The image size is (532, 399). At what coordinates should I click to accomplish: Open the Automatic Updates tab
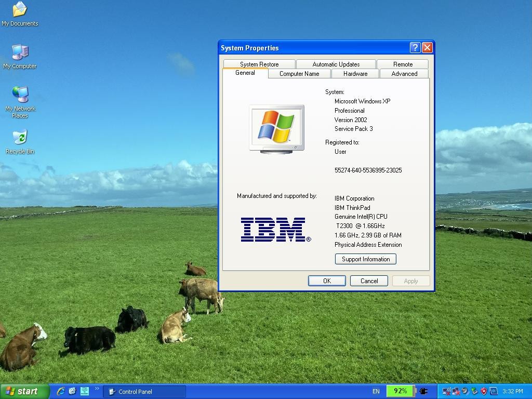pyautogui.click(x=336, y=64)
